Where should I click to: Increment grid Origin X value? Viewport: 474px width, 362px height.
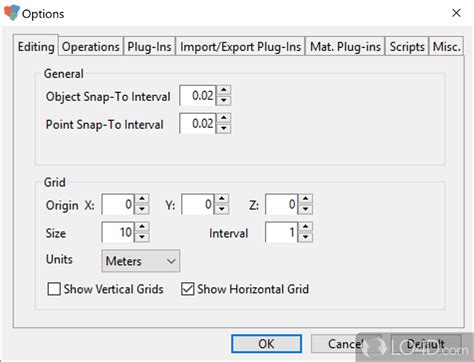point(142,199)
